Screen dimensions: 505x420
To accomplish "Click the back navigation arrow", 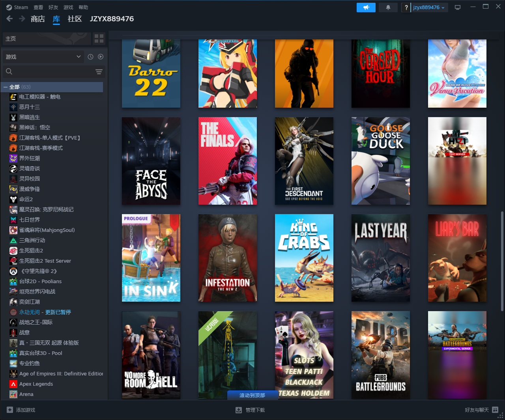I will coord(10,19).
